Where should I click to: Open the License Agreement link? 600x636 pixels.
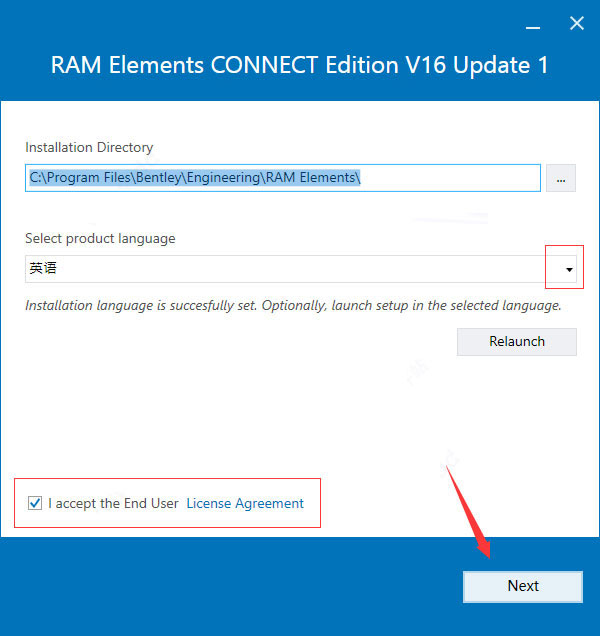[245, 503]
